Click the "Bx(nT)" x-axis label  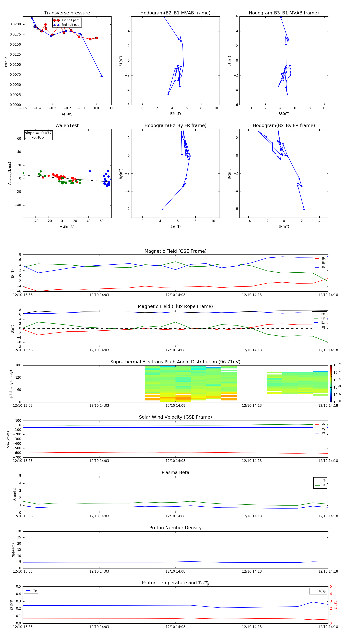[284, 227]
